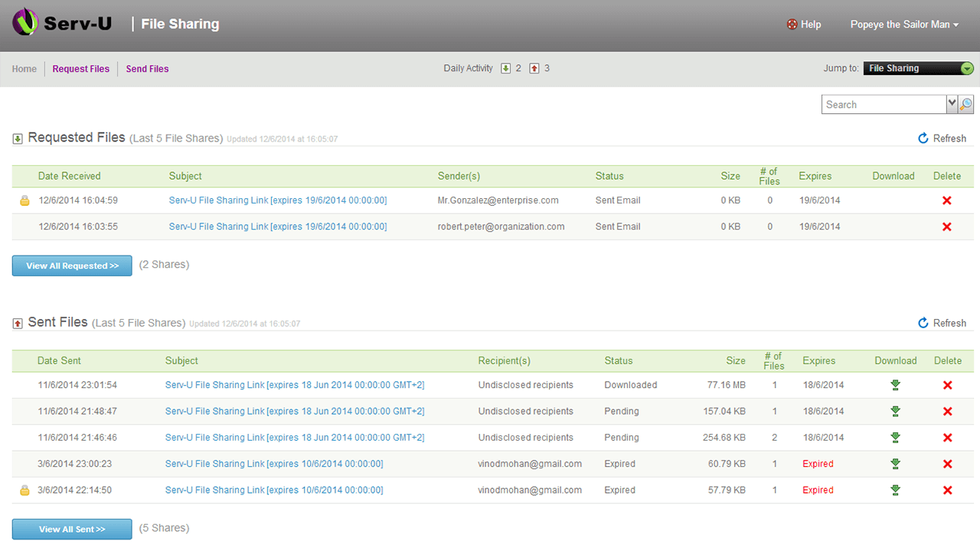980x554 pixels.
Task: Open the 3/6/2014 23:00:23 sent subject link
Action: [x=274, y=464]
